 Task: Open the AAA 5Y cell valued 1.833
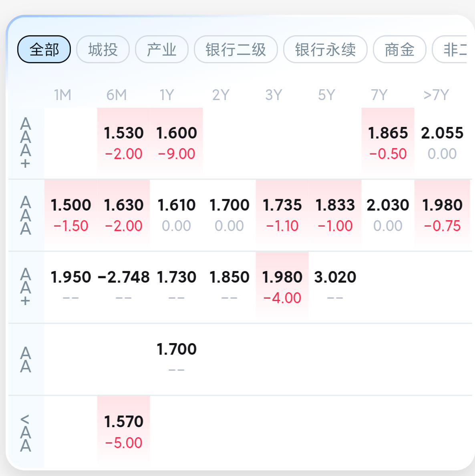335,215
